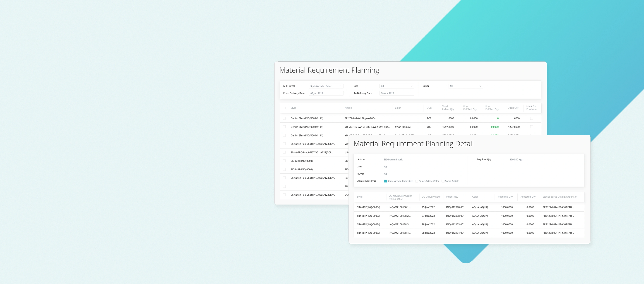Select the INQAMZ100138.1 detail row
644x284 pixels.
(x=400, y=207)
